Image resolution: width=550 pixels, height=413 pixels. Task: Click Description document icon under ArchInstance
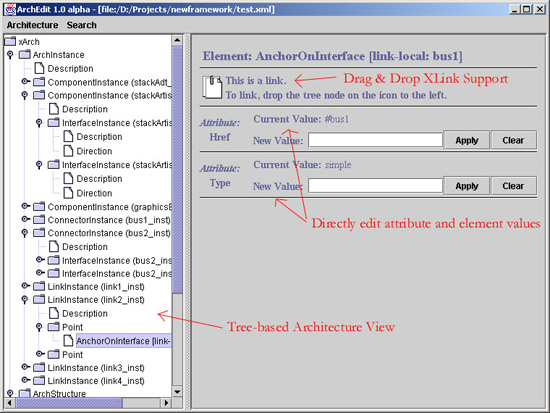(39, 68)
